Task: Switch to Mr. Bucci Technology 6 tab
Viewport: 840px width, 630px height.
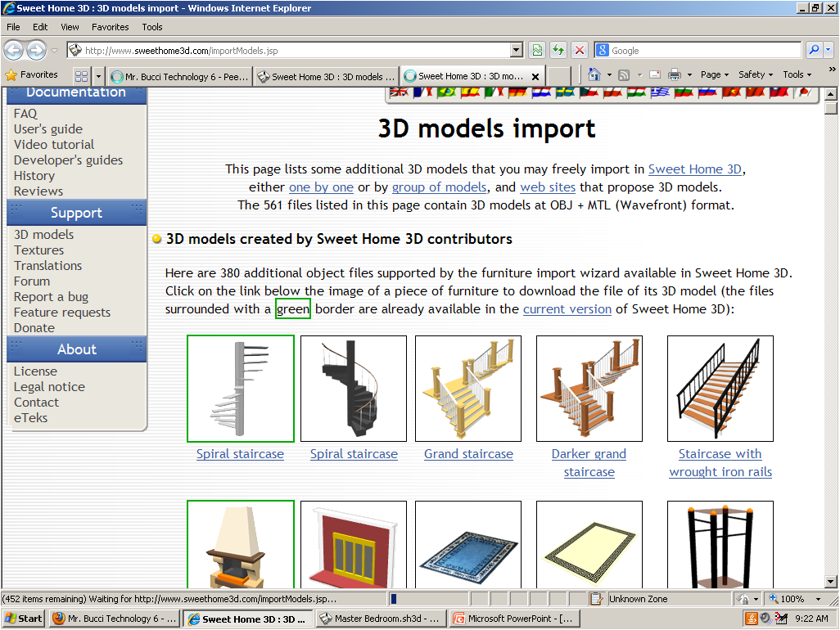Action: click(x=179, y=77)
